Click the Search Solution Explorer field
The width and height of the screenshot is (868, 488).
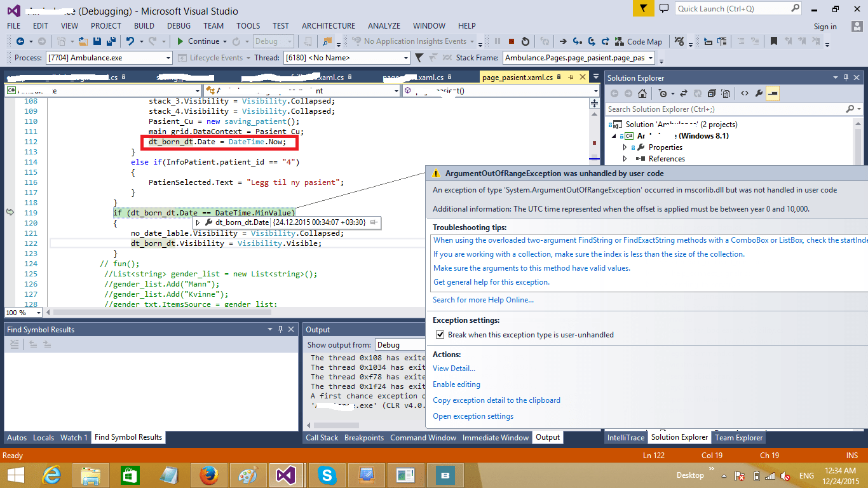point(733,109)
